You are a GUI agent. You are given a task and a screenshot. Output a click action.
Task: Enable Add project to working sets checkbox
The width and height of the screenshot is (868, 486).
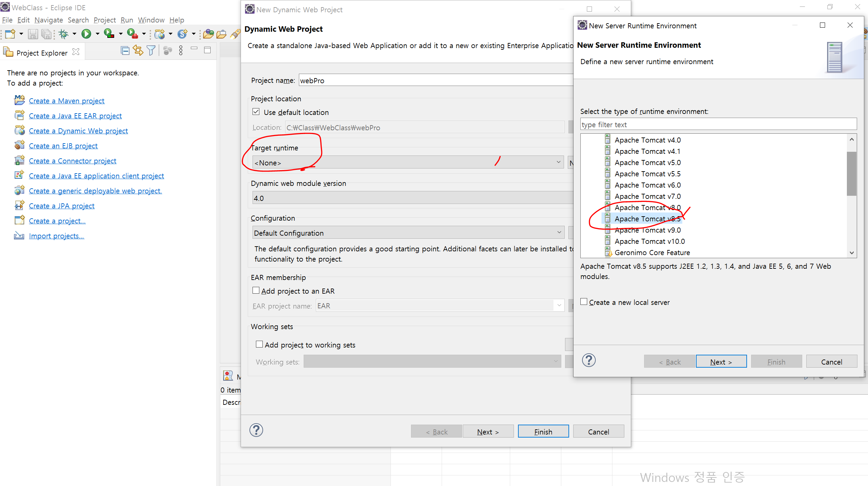[259, 344]
